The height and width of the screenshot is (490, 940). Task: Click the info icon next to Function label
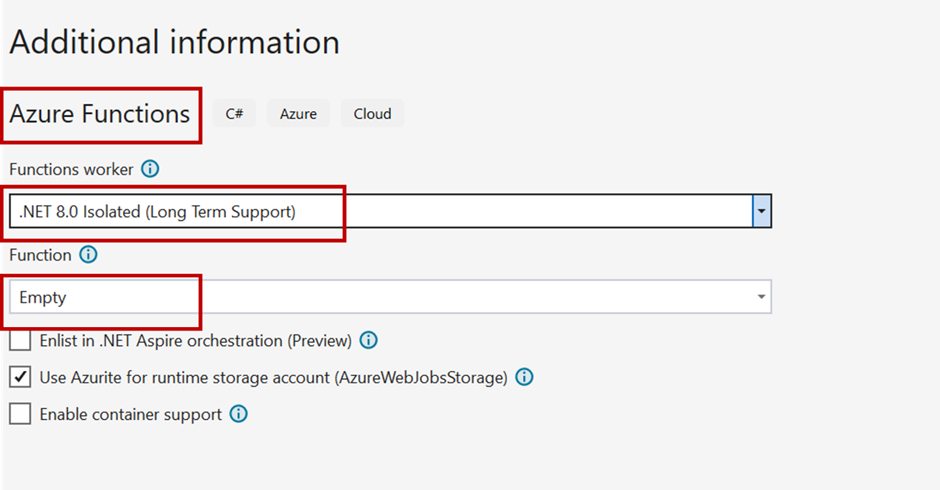(x=88, y=255)
